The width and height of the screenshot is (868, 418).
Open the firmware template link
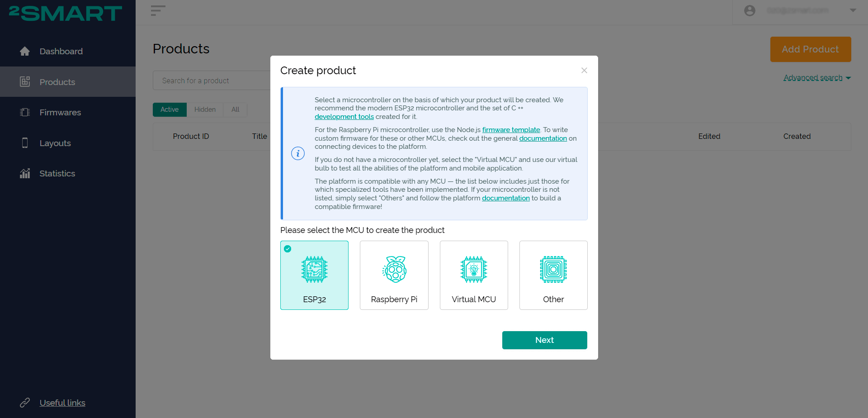point(511,130)
